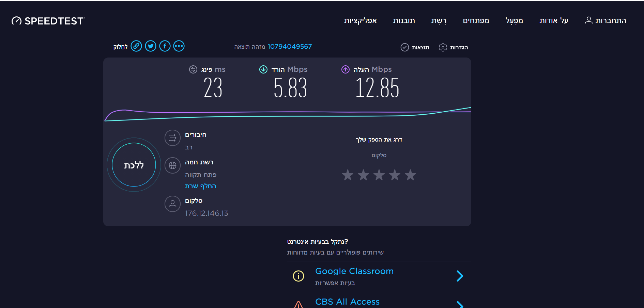
Task: Copy result link with chain icon
Action: [x=136, y=46]
